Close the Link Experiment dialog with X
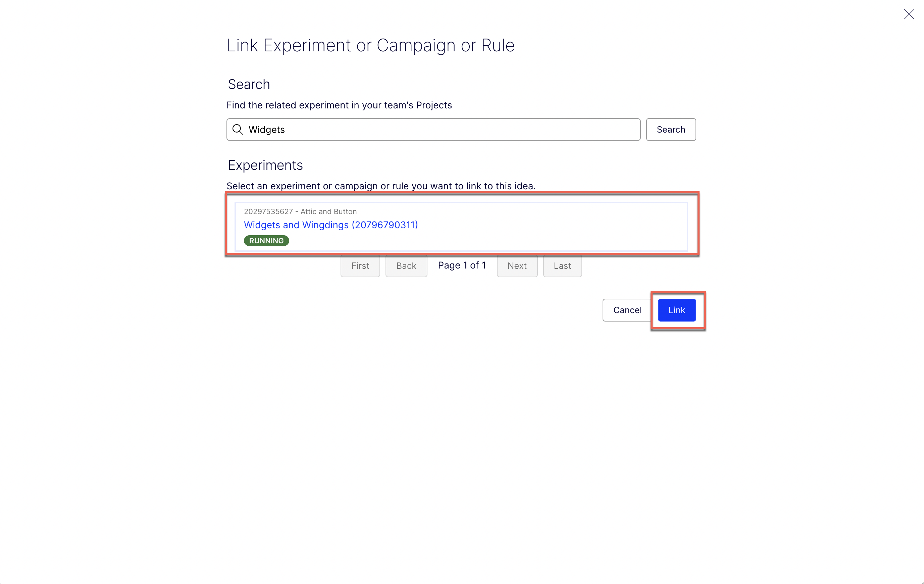Image resolution: width=924 pixels, height=584 pixels. coord(909,14)
